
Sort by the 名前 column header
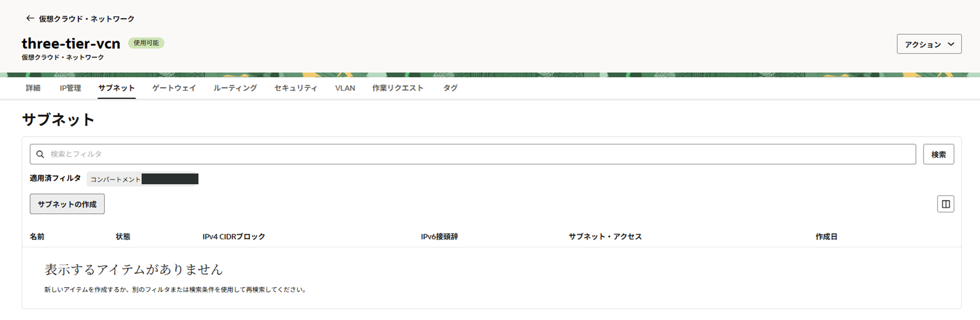pos(37,236)
